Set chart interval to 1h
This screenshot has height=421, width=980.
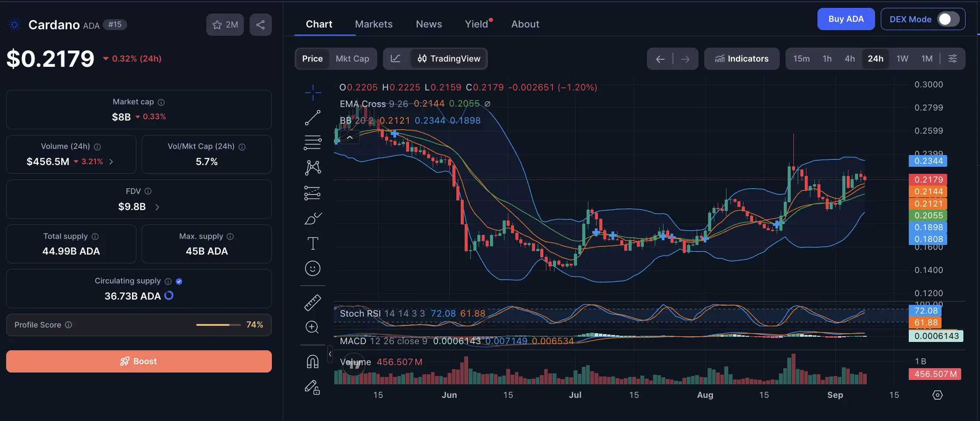827,59
